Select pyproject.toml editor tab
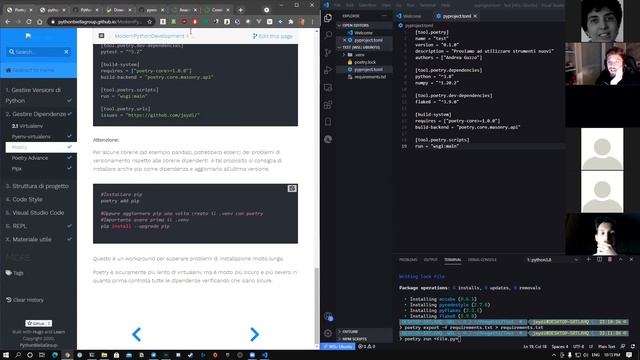This screenshot has width=640, height=360. click(456, 16)
